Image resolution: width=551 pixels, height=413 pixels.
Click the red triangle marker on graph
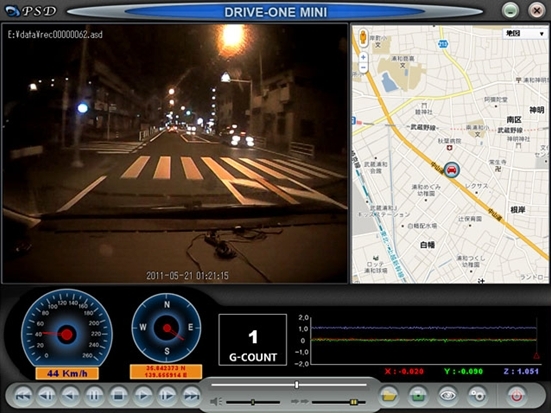pos(537,356)
